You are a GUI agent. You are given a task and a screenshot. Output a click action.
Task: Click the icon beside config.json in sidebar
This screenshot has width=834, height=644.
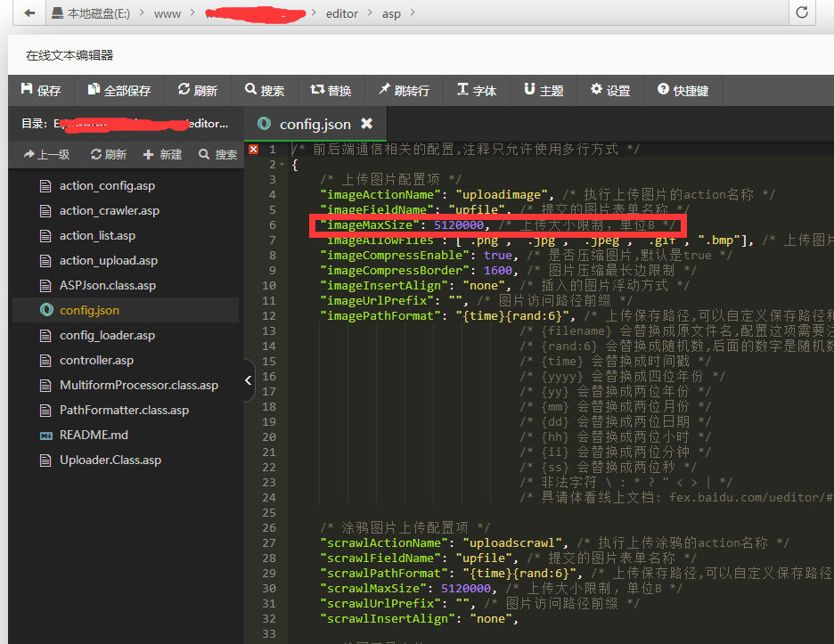click(46, 310)
